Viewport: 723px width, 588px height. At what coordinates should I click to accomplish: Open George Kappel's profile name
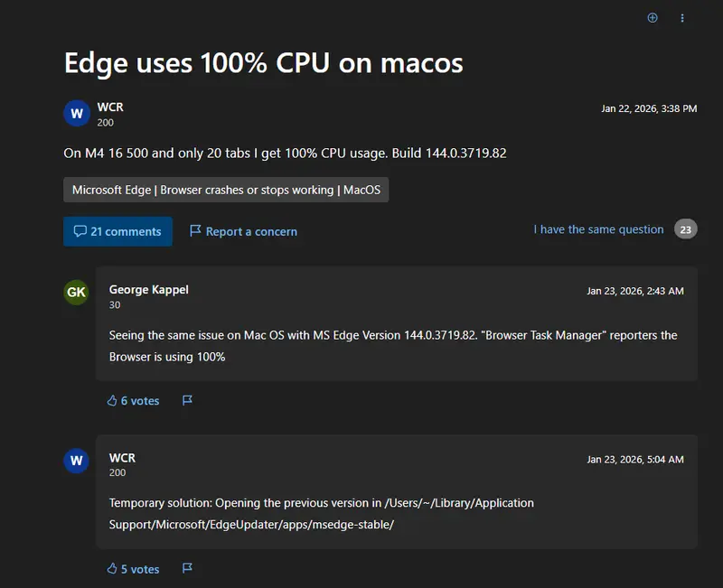coord(149,290)
